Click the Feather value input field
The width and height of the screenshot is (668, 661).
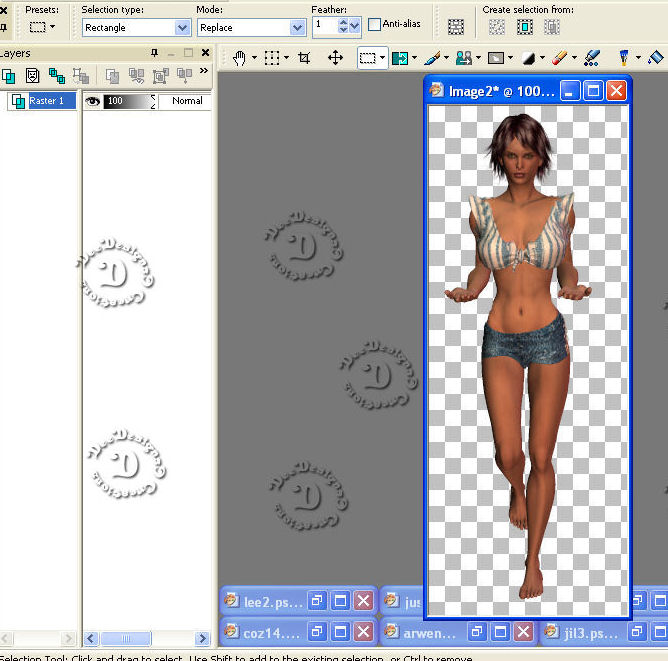(x=324, y=25)
